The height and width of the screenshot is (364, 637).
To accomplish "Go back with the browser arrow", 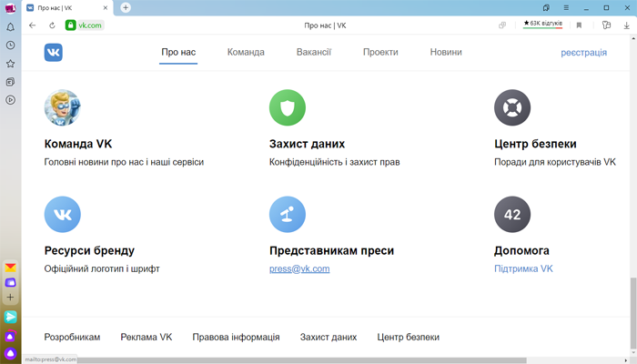I will click(33, 25).
